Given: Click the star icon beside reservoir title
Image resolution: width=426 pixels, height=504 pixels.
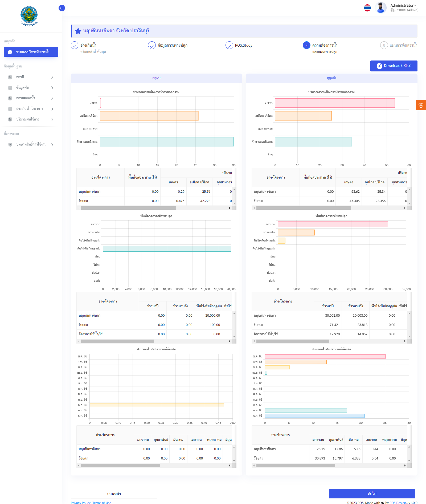Looking at the screenshot, I should (x=78, y=31).
